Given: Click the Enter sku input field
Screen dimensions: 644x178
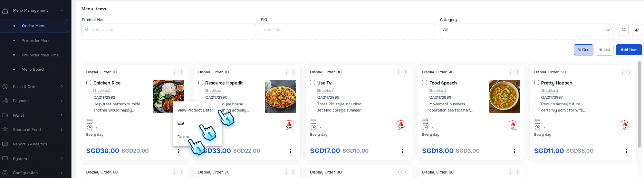Looking at the screenshot, I should (x=348, y=29).
